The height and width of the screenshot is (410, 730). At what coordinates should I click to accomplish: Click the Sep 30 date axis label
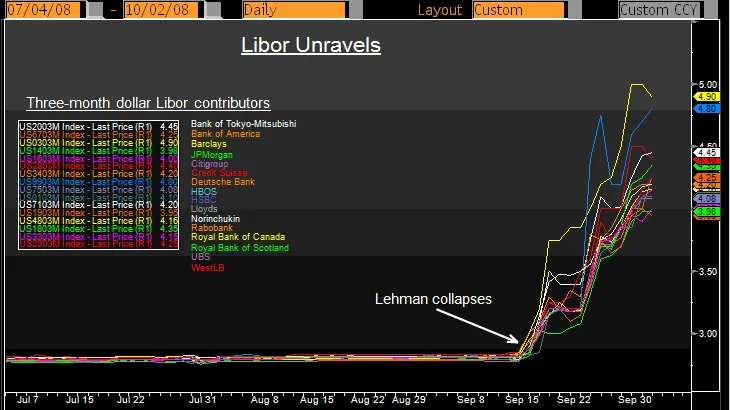(635, 400)
